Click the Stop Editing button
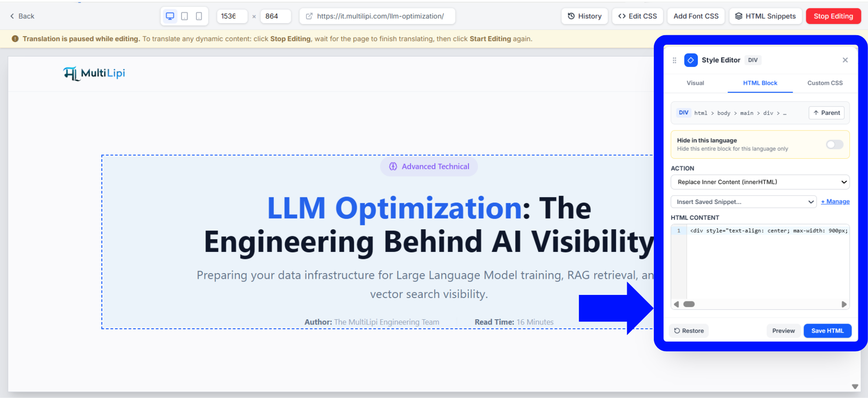868x398 pixels. pyautogui.click(x=833, y=16)
